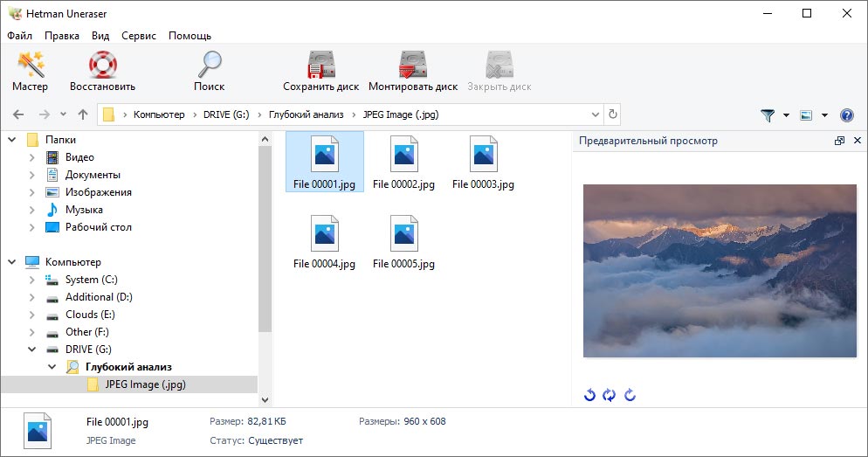The image size is (868, 457).
Task: Expand the Additional (D:) drive node
Action: (32, 297)
